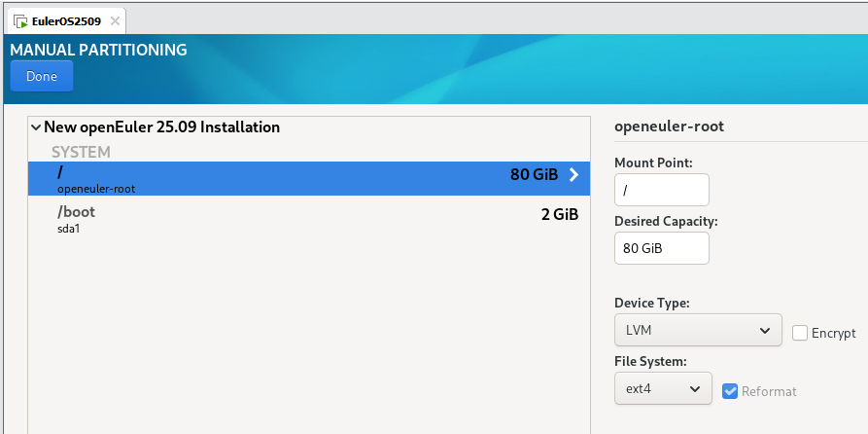The image size is (868, 434).
Task: Switch to the EulerOS2509 tab
Action: click(x=66, y=21)
